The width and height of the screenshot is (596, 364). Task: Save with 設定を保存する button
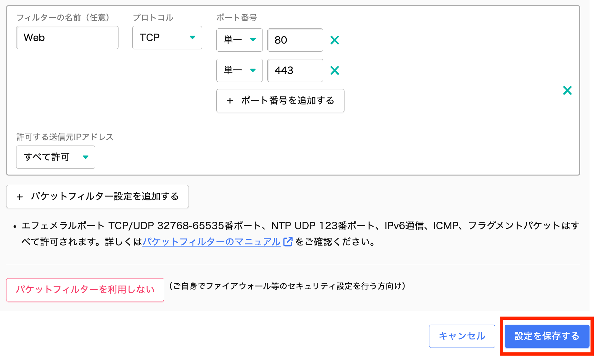click(x=547, y=336)
